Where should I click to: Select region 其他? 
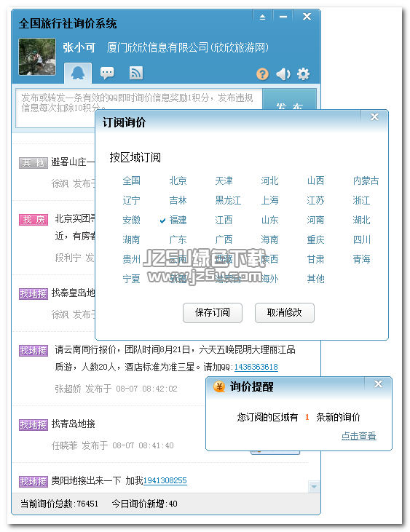click(315, 279)
